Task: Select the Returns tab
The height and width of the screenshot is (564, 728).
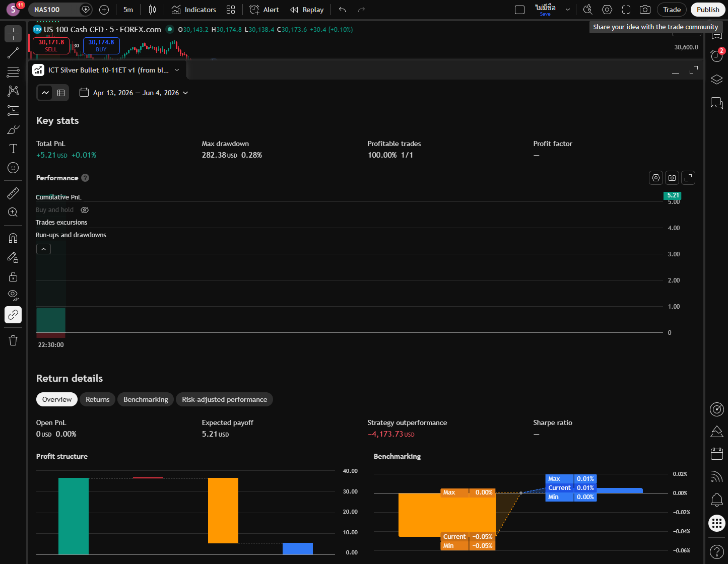Action: 97,399
